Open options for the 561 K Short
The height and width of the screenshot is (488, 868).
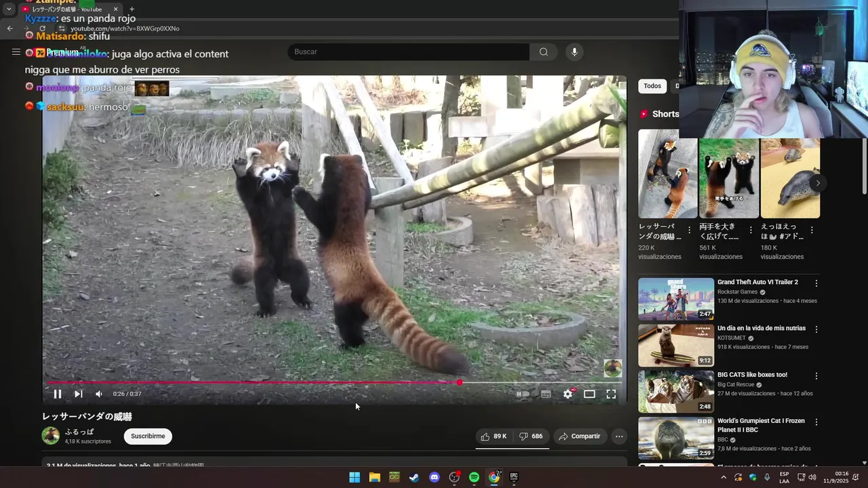tap(751, 230)
